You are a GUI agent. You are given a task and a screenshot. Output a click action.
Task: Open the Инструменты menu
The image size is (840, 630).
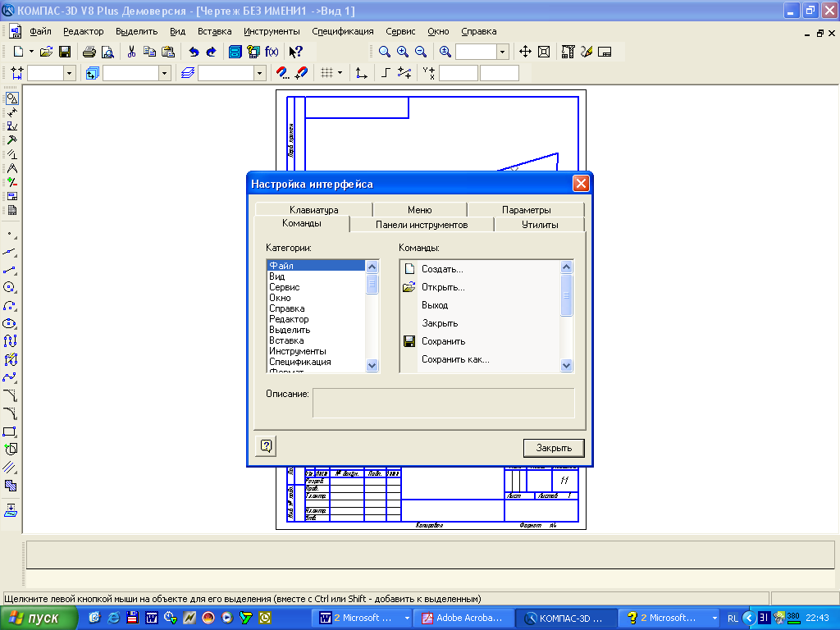(x=272, y=32)
